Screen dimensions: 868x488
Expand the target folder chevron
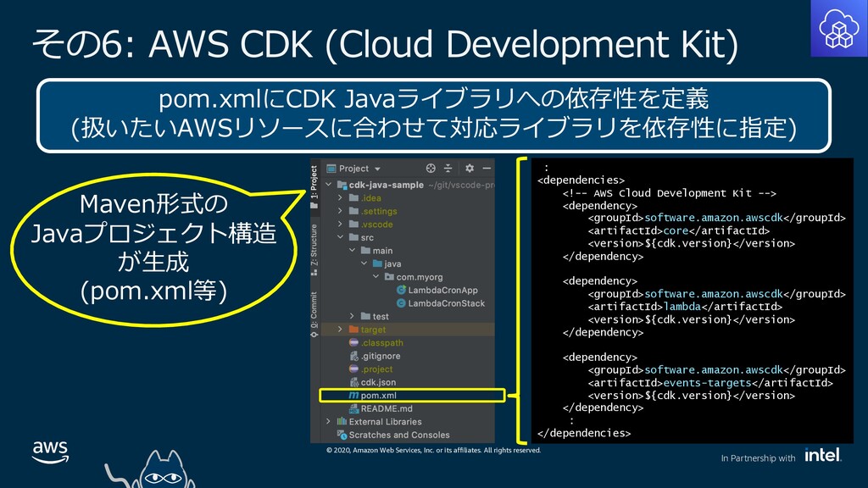pos(341,330)
